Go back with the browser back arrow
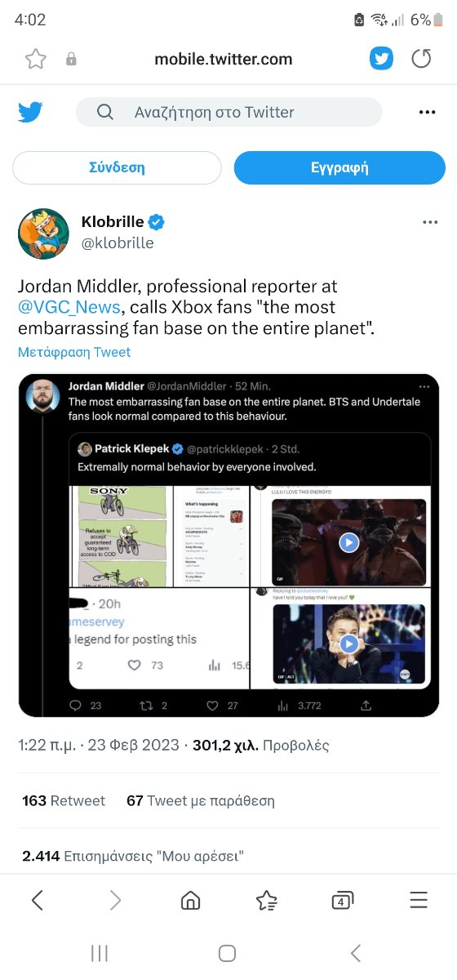The image size is (457, 980). pos(38,900)
